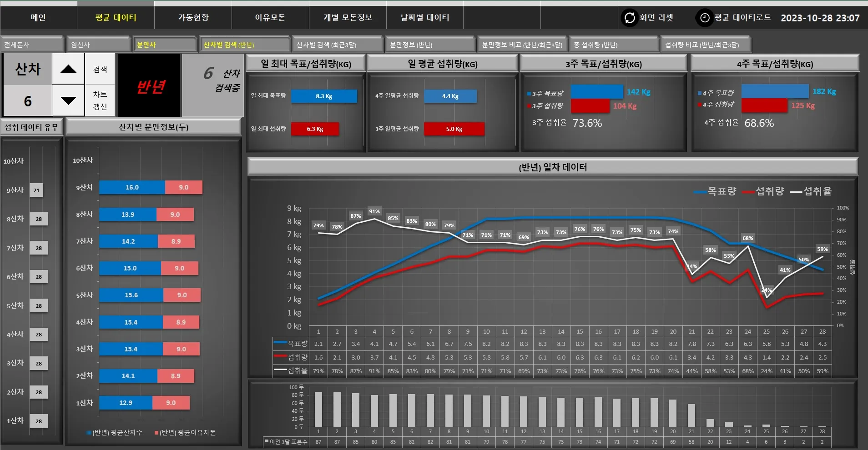
Task: Open the 날짜별 데이터 tab
Action: (x=424, y=18)
